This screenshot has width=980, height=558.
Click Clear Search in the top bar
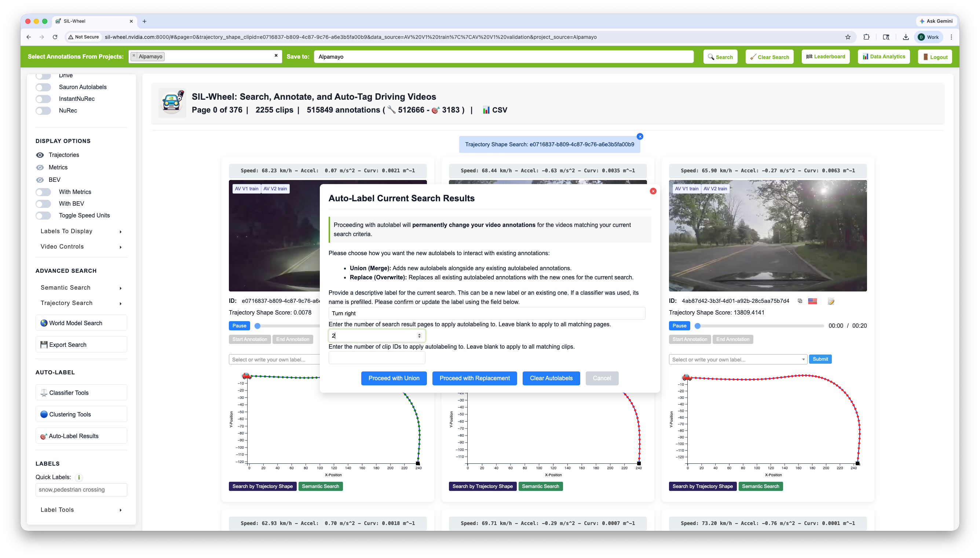[x=769, y=57]
